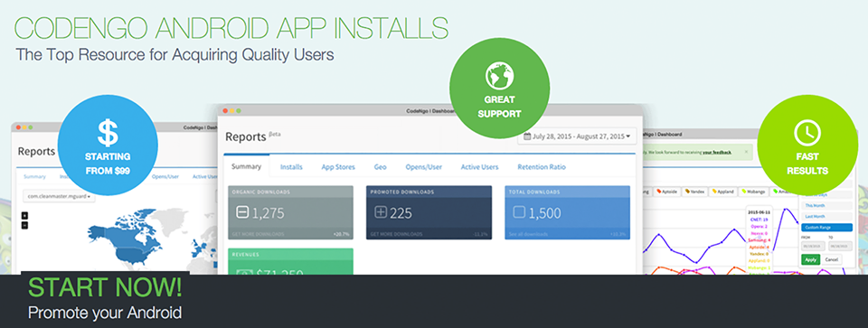
Task: Dismiss the green feedback notification
Action: pos(746,152)
